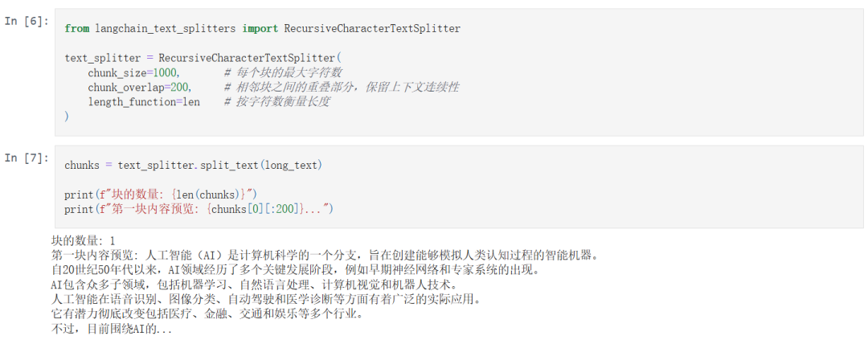868x340 pixels.
Task: Click the text_splitter assignment line
Action: tap(203, 58)
